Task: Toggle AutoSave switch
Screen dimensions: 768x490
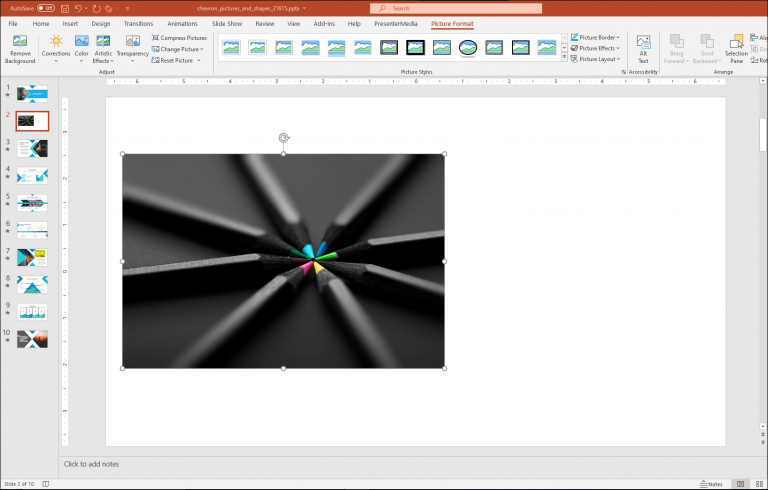Action: click(46, 8)
